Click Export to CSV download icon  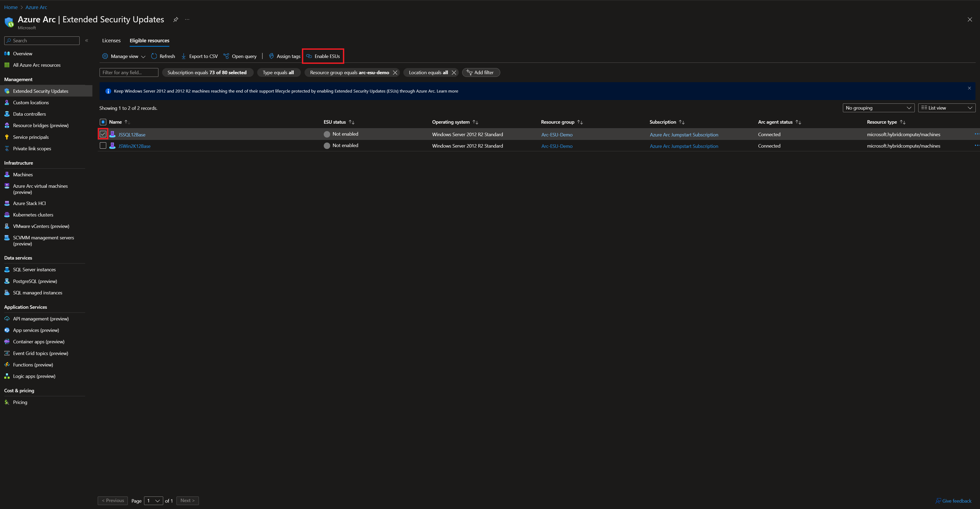click(183, 56)
